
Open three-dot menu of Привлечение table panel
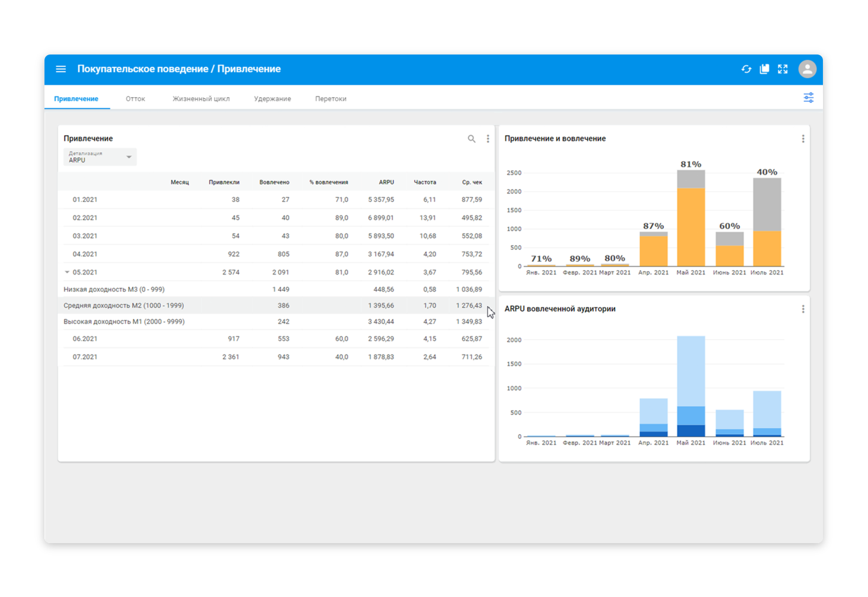488,139
